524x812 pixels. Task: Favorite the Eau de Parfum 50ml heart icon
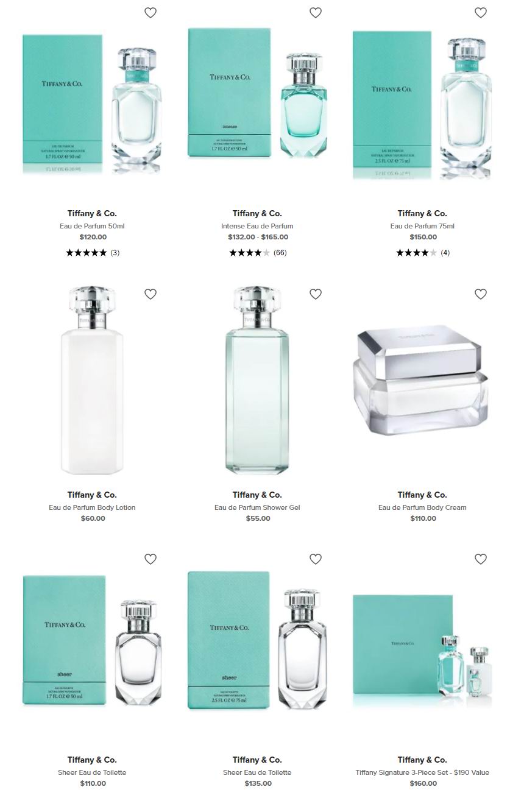pos(150,13)
